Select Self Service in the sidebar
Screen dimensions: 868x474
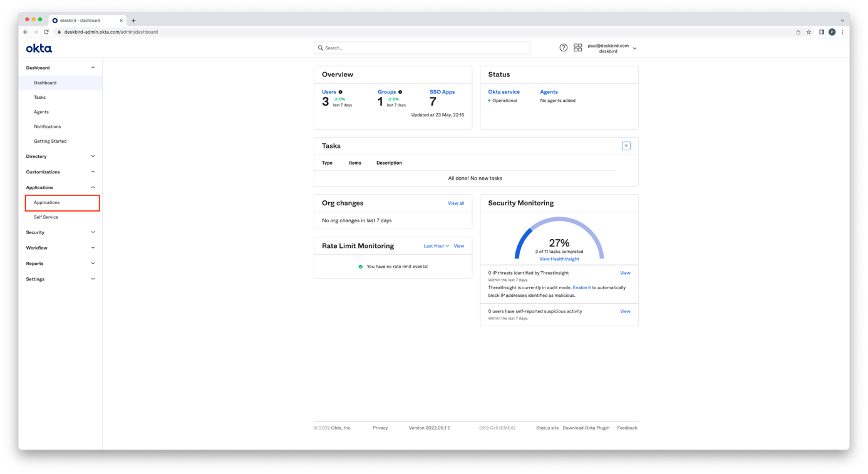point(46,217)
